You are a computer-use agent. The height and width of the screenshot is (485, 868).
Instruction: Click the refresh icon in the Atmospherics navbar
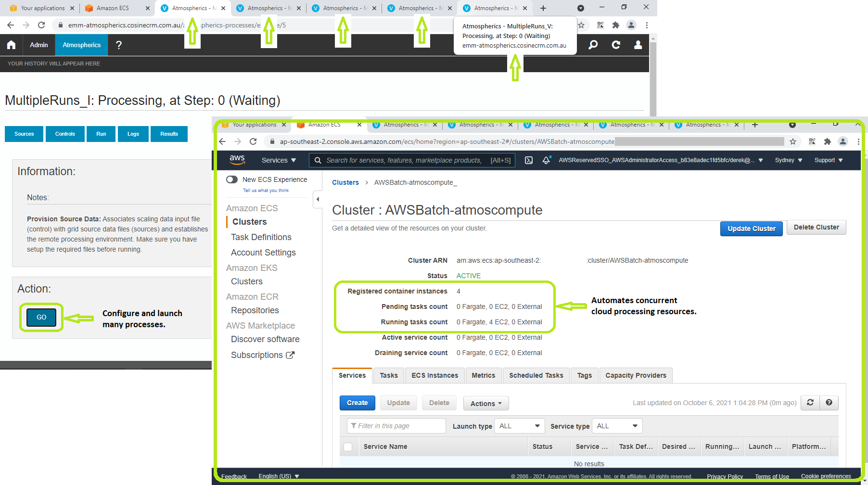coord(616,45)
